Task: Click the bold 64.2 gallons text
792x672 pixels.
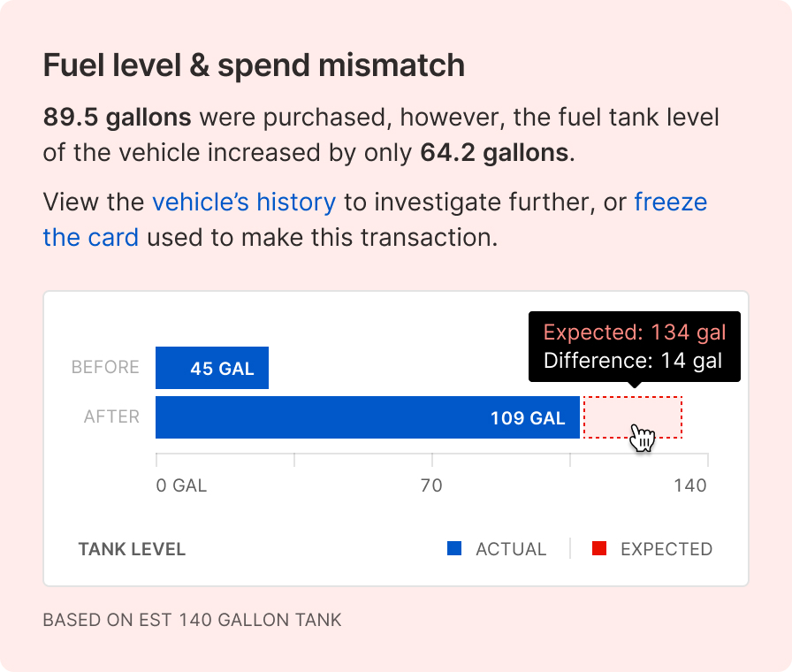Action: pos(495,153)
